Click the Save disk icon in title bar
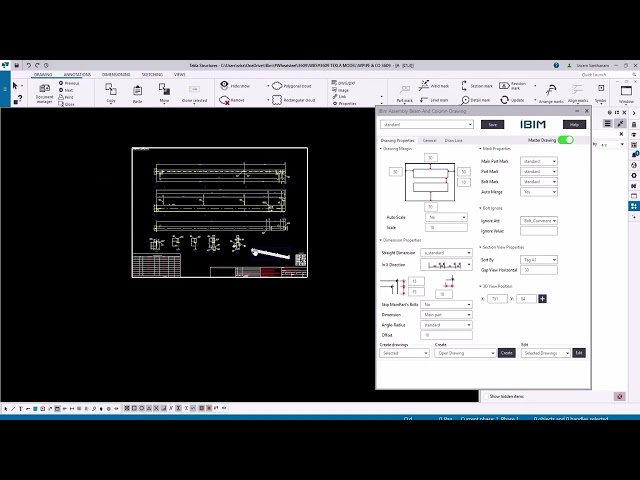This screenshot has width=640, height=480. pos(17,65)
